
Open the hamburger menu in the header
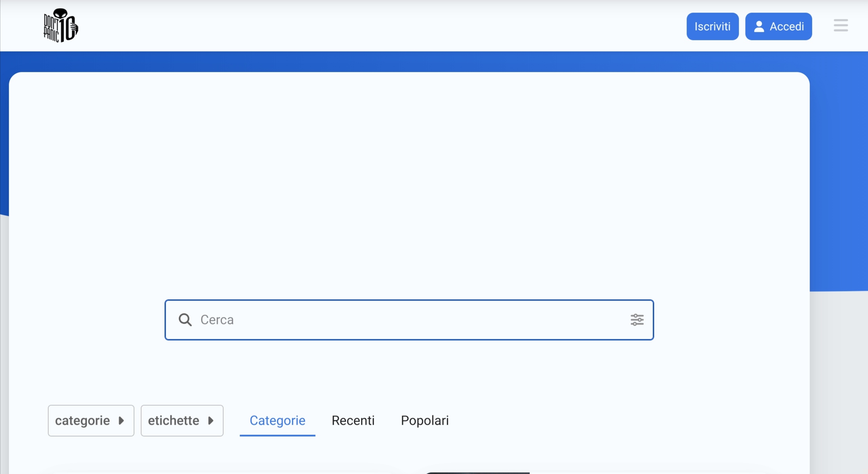click(x=841, y=26)
